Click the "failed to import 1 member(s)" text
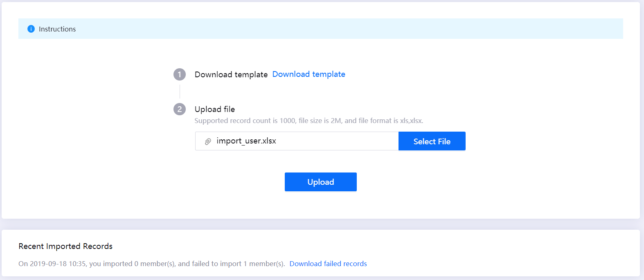Image resolution: width=644 pixels, height=280 pixels. coord(238,264)
